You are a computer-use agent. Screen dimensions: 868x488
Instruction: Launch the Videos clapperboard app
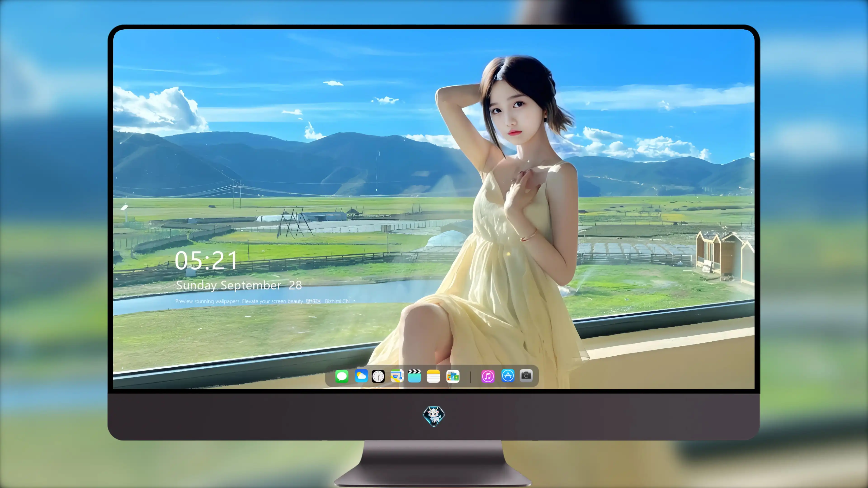(x=415, y=376)
